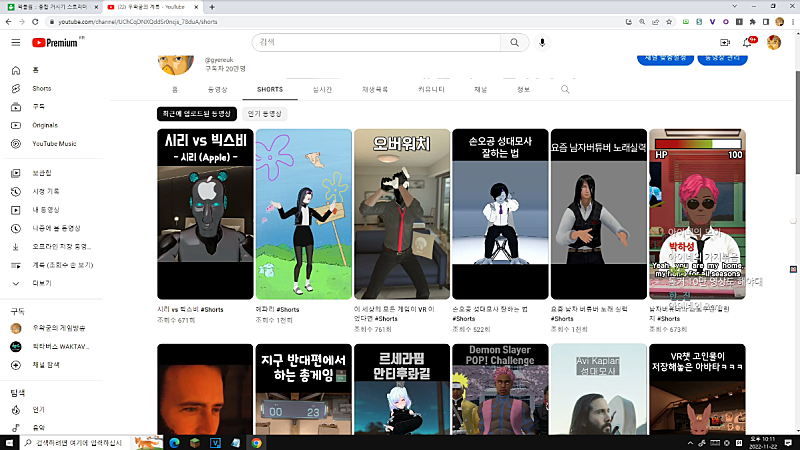
Task: Open the hamburger guide menu
Action: [x=15, y=42]
